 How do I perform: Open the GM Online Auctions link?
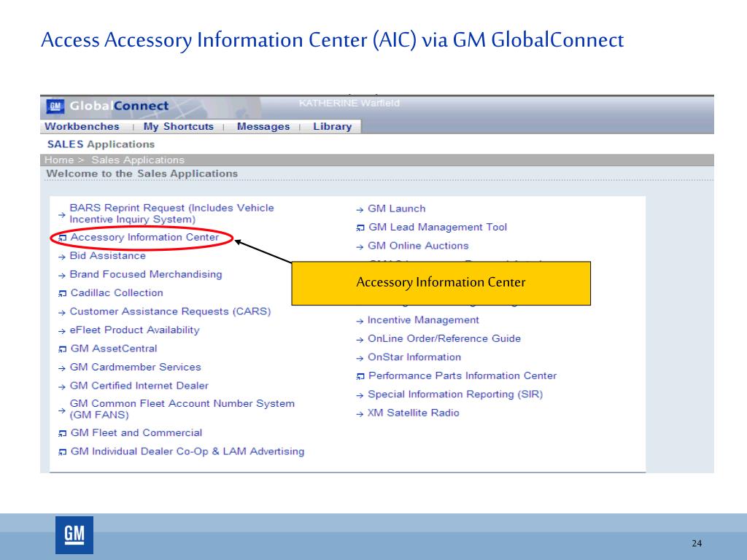tap(418, 246)
